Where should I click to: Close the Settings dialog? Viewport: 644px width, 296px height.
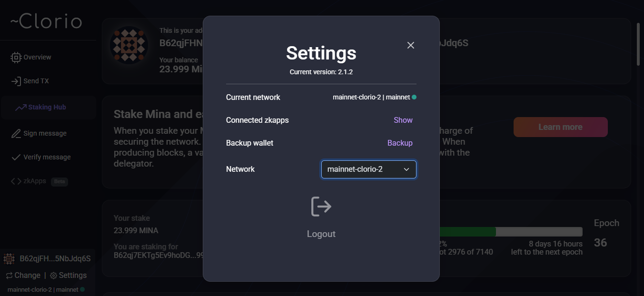[x=411, y=45]
